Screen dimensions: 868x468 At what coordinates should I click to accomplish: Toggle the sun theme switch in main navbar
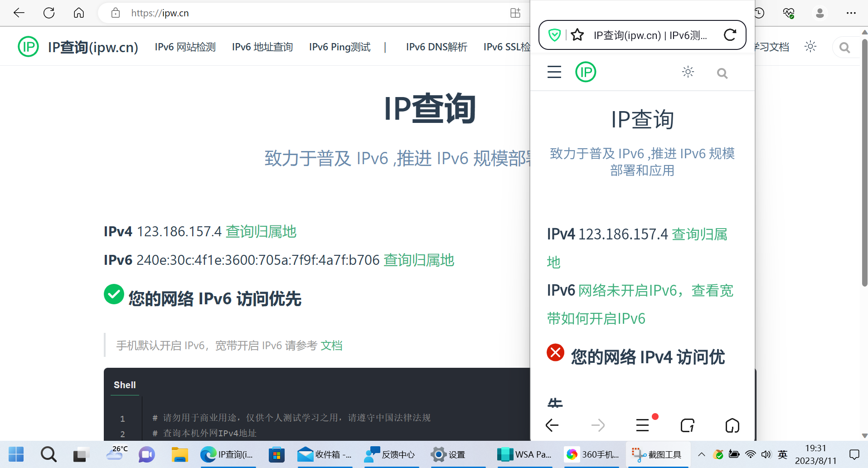(810, 47)
